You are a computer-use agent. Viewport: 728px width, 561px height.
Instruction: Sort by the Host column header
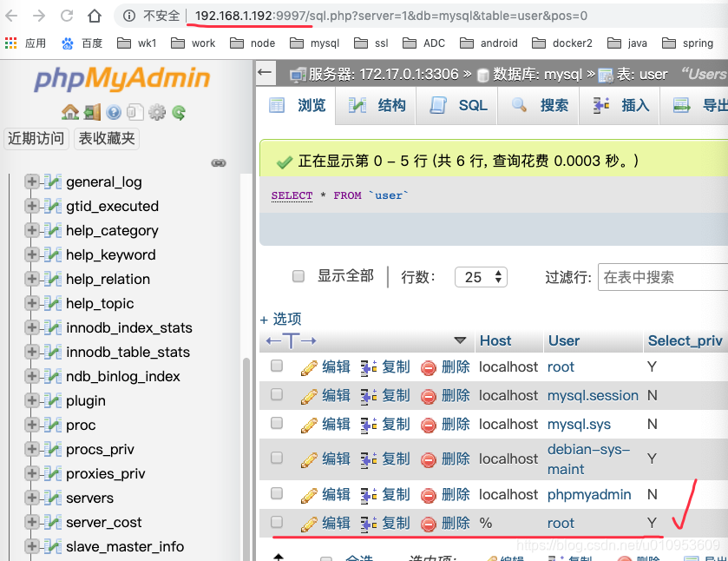click(495, 340)
